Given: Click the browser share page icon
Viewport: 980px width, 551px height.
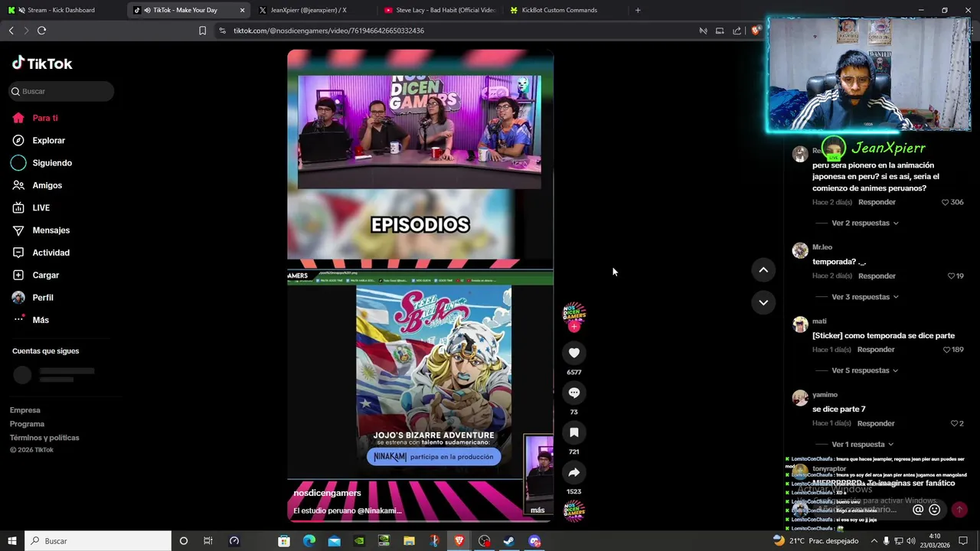Looking at the screenshot, I should point(737,31).
